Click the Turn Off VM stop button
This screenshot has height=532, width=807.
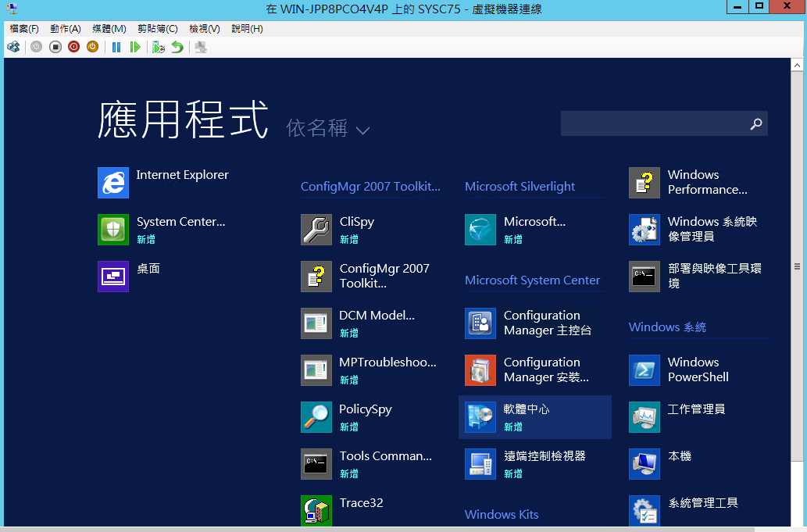(55, 48)
